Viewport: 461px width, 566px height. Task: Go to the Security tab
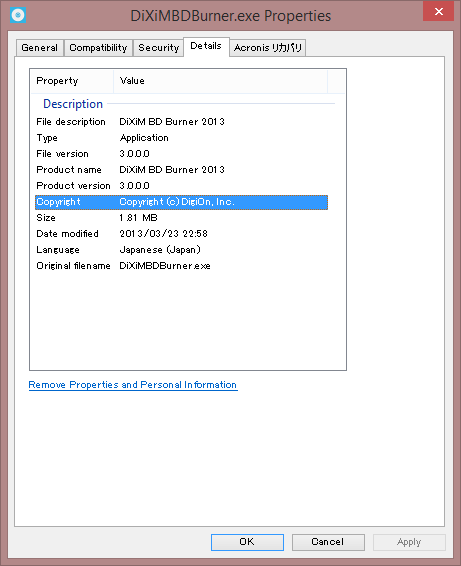(158, 48)
